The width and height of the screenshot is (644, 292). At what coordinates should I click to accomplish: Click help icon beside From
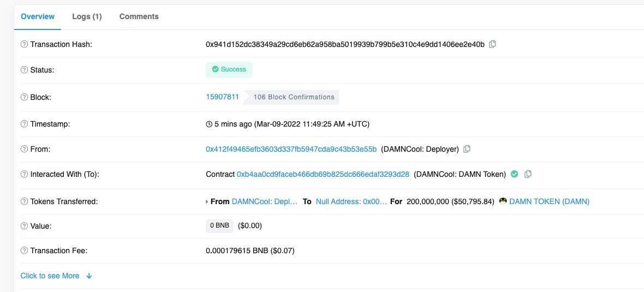click(x=24, y=149)
